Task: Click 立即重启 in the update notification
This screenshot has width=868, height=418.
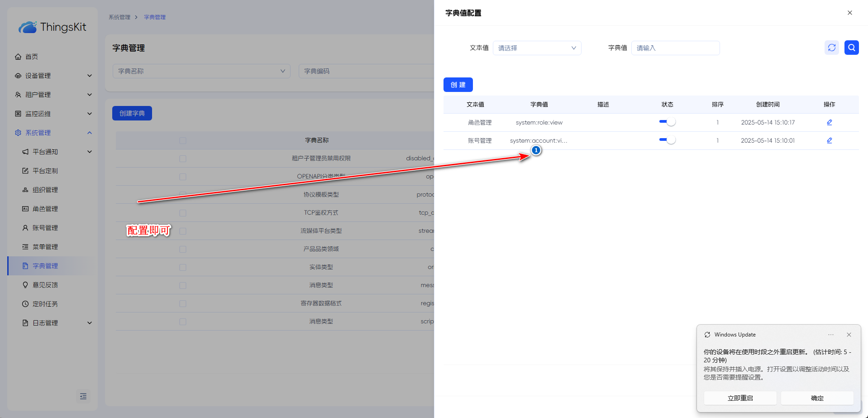Action: pos(740,398)
